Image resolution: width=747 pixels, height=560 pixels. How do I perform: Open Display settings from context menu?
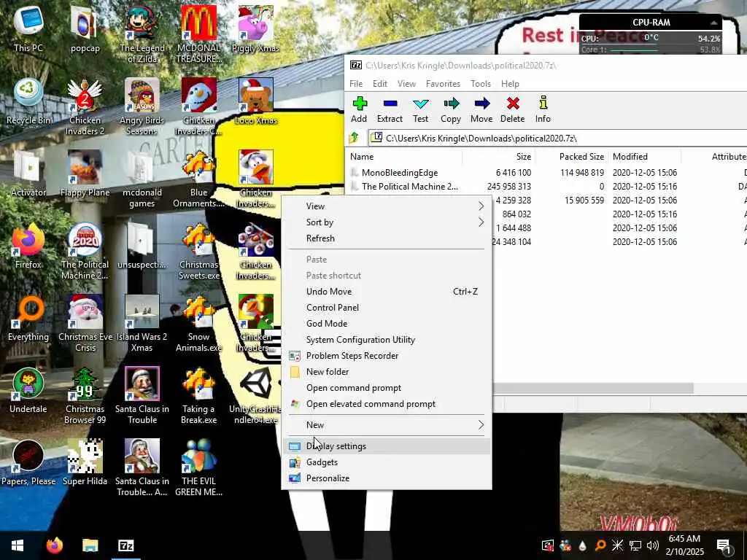[387, 446]
